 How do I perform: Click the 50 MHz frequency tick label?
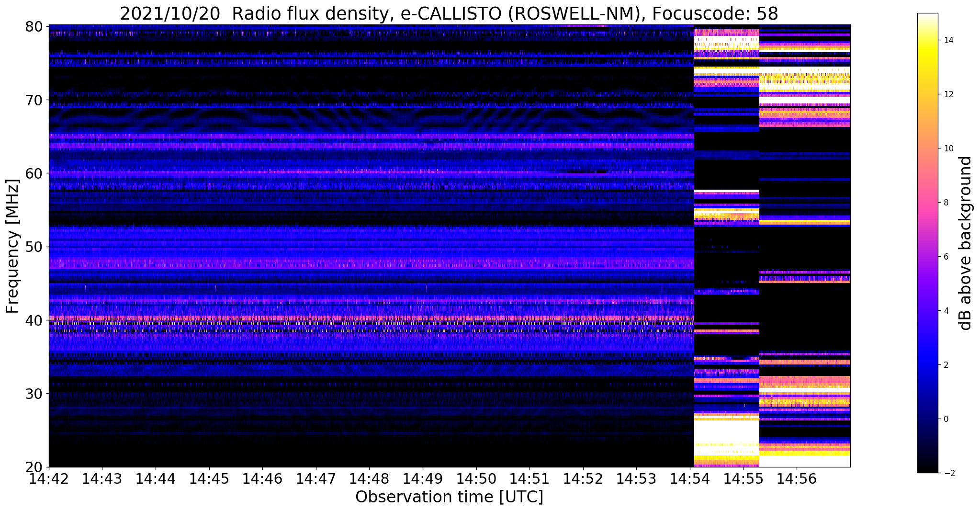[x=33, y=247]
